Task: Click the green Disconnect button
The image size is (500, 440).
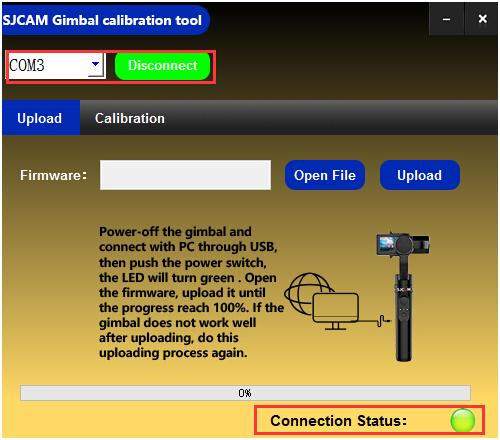Action: click(x=163, y=66)
